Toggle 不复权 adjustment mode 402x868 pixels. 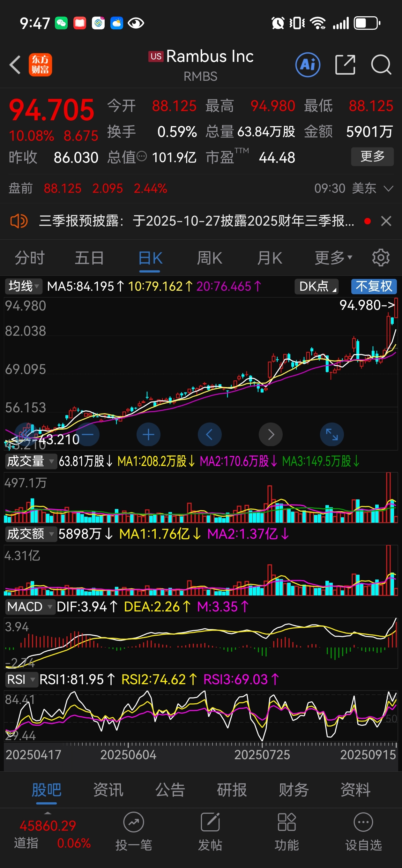[x=374, y=287]
